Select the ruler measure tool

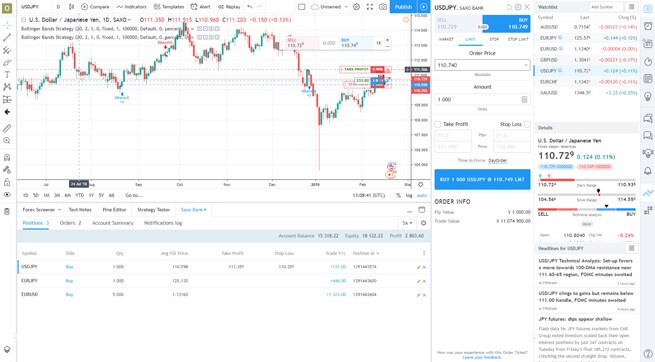point(7,128)
